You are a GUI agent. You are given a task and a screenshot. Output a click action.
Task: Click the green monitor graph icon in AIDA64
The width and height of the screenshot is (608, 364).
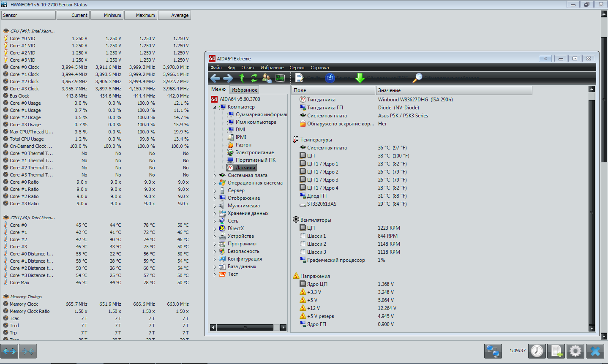point(280,78)
